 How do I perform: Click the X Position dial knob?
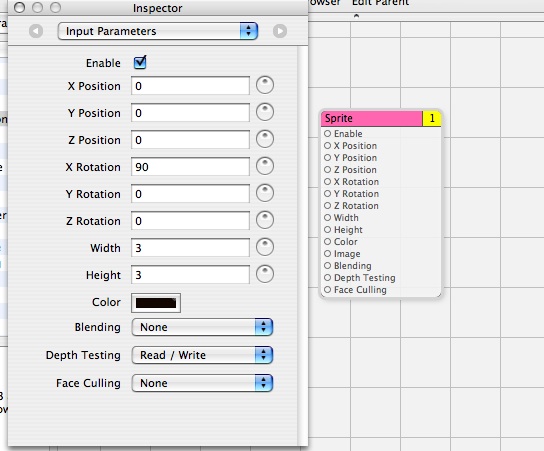point(265,85)
